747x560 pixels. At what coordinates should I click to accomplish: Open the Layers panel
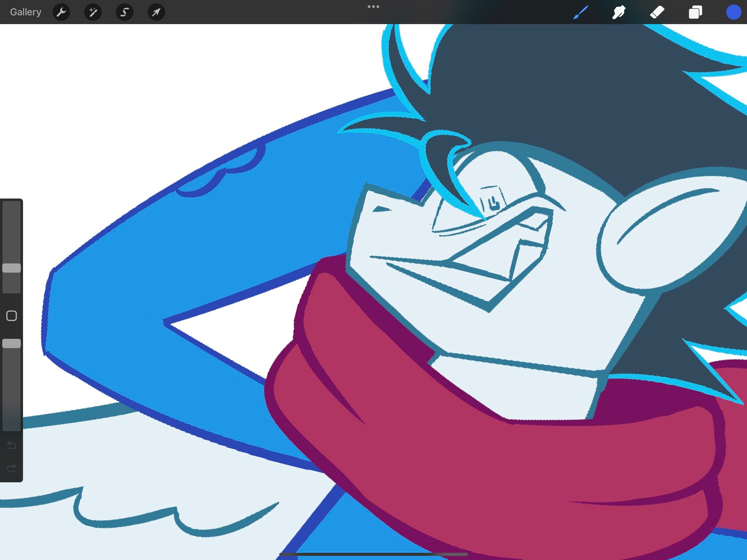pyautogui.click(x=695, y=12)
